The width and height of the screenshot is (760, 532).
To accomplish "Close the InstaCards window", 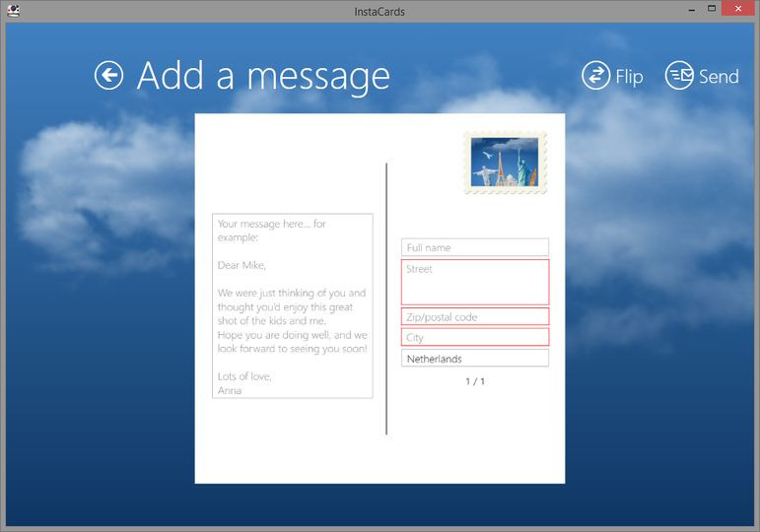I will (737, 9).
